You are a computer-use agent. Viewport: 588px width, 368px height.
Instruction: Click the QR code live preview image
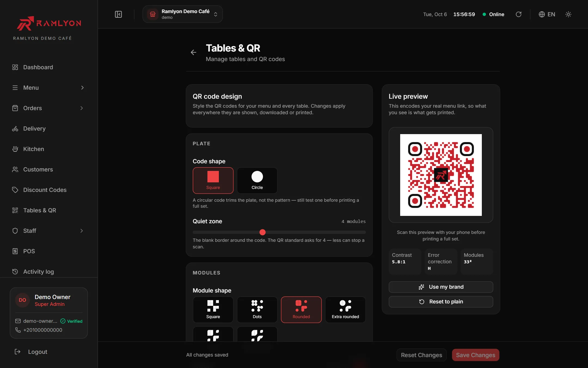[x=441, y=175]
